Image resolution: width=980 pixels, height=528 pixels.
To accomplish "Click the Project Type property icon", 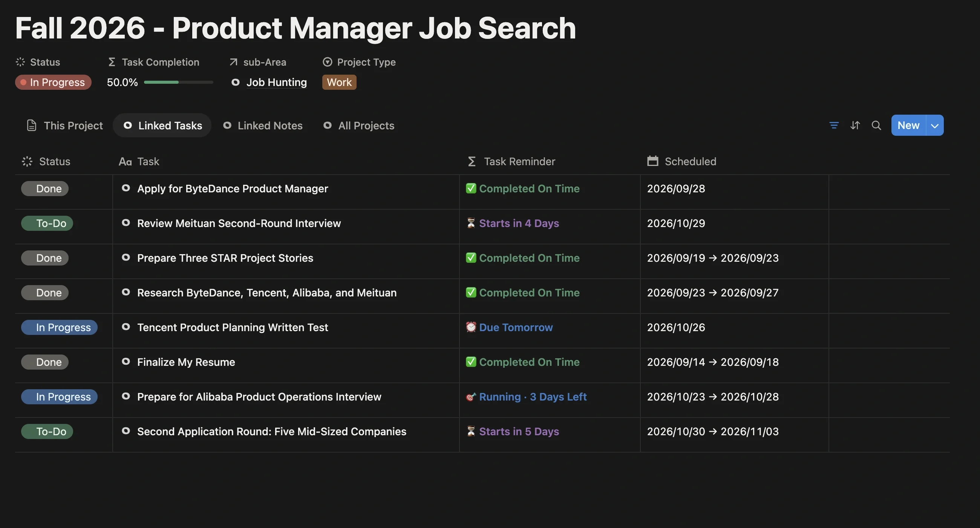I will 327,62.
